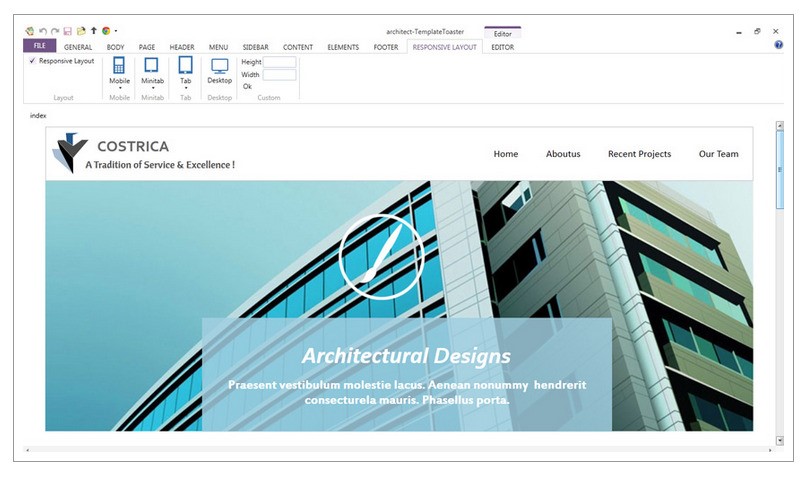The image size is (807, 477).
Task: Click the COSTRICA logo image
Action: (x=69, y=153)
